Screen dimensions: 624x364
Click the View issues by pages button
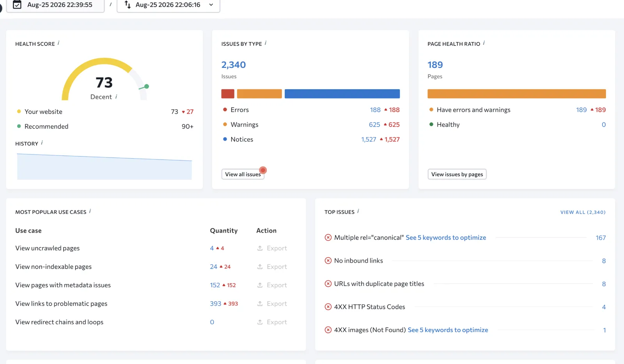[x=457, y=174]
